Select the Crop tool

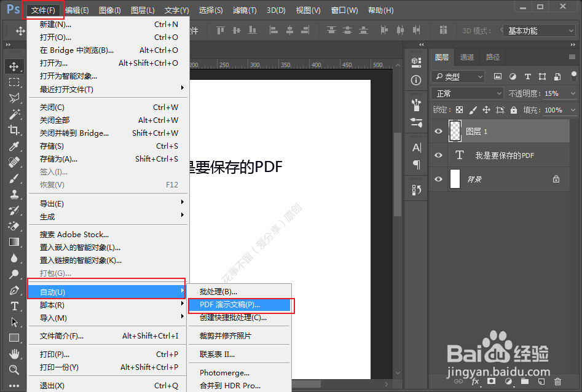[14, 130]
